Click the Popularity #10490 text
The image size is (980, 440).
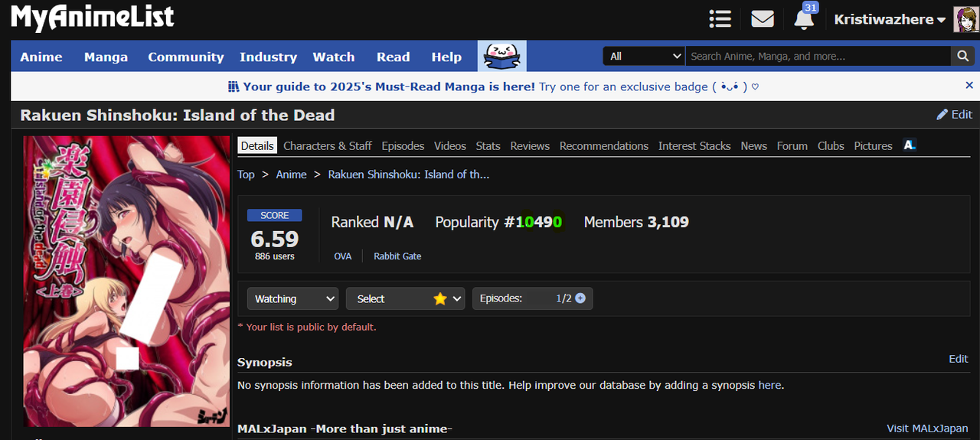(x=498, y=222)
